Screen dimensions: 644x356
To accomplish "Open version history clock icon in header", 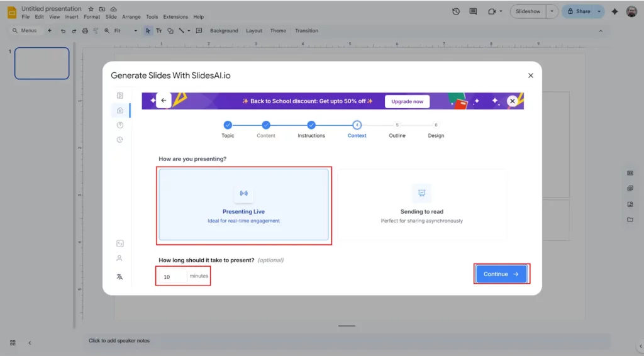I will (456, 11).
